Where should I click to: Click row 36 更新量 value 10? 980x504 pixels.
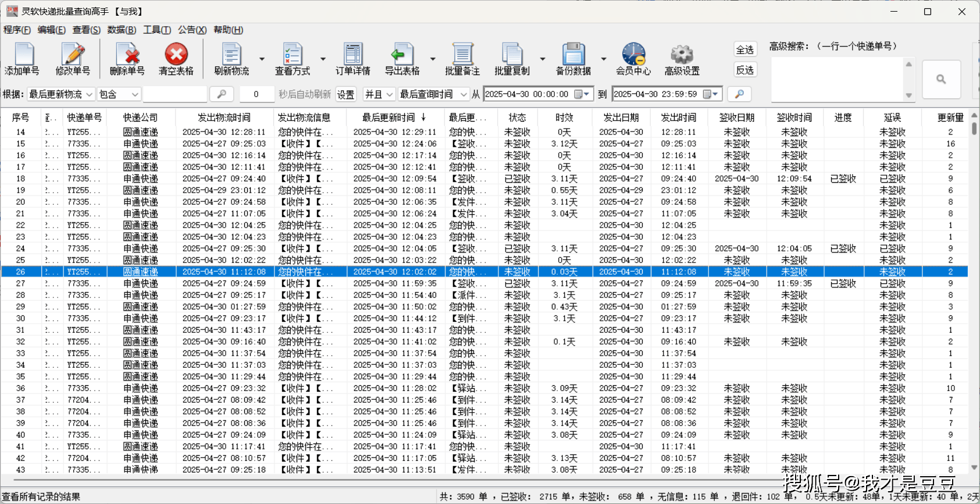pos(950,388)
